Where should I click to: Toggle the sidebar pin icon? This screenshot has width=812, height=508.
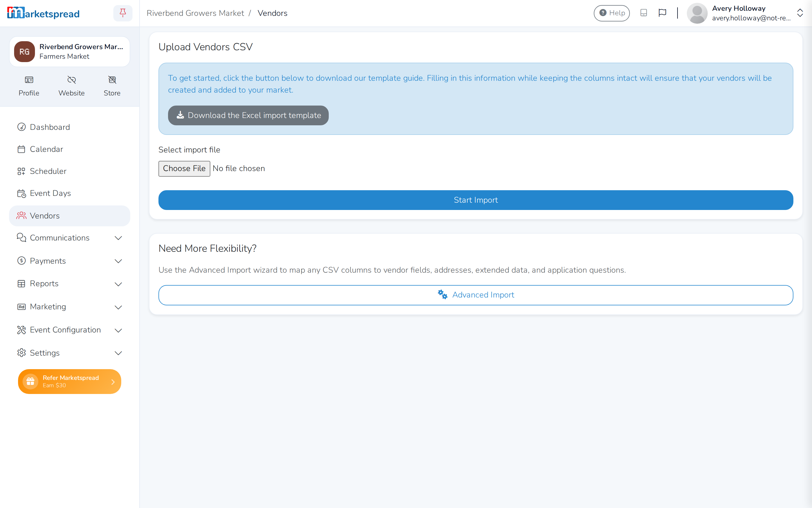tap(123, 13)
